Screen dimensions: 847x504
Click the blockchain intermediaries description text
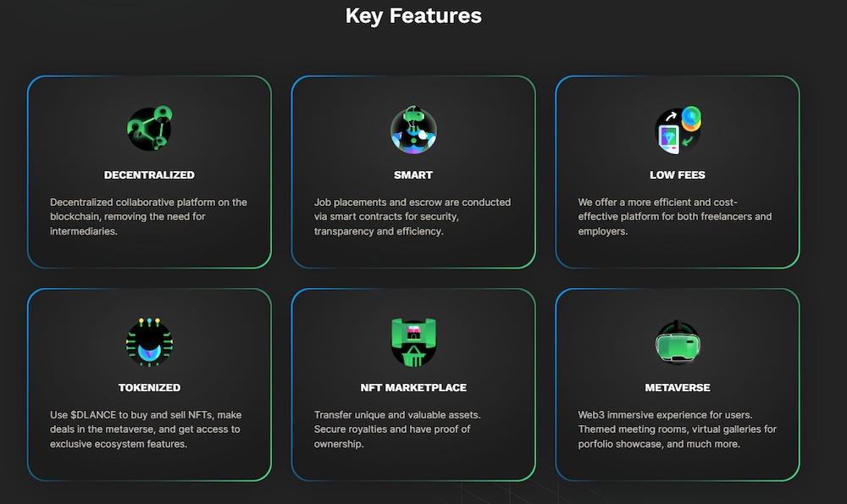pos(148,217)
